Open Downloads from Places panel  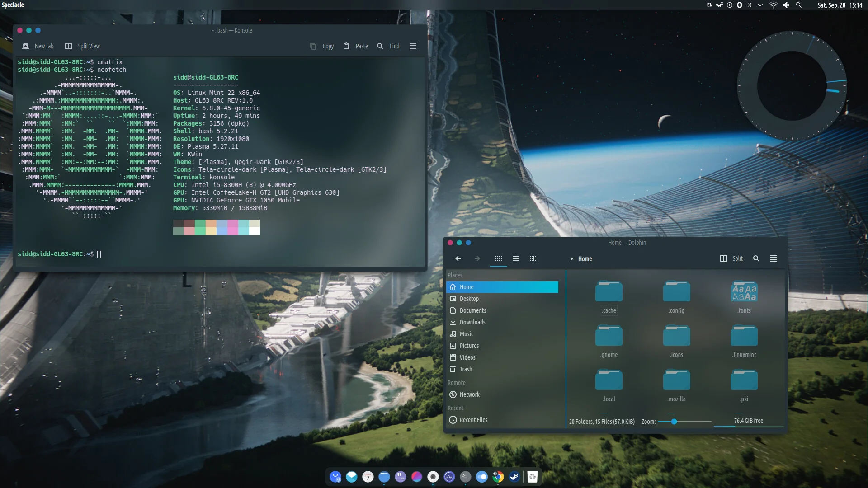click(502, 322)
